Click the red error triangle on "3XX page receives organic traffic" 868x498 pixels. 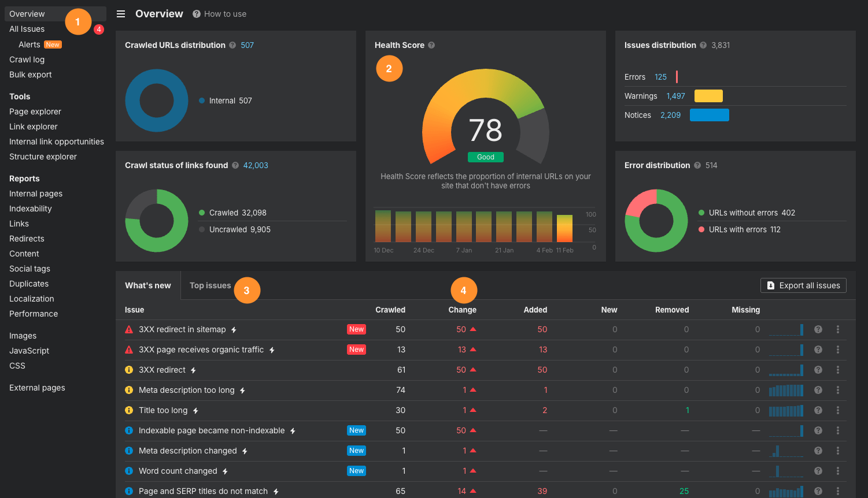tap(129, 349)
